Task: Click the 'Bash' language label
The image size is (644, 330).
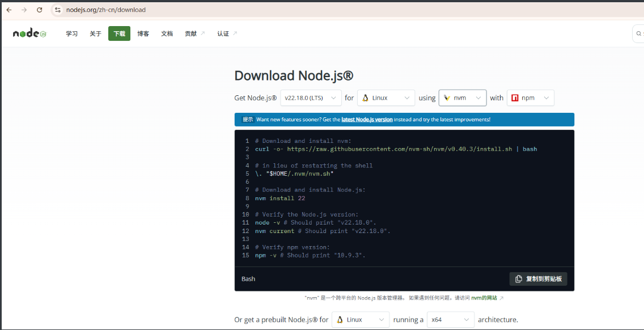Action: pos(248,278)
